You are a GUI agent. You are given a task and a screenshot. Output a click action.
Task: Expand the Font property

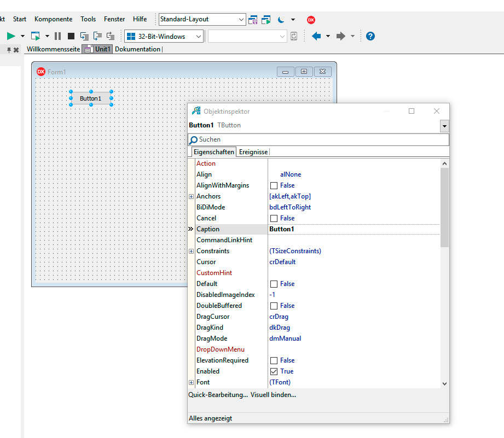point(191,382)
